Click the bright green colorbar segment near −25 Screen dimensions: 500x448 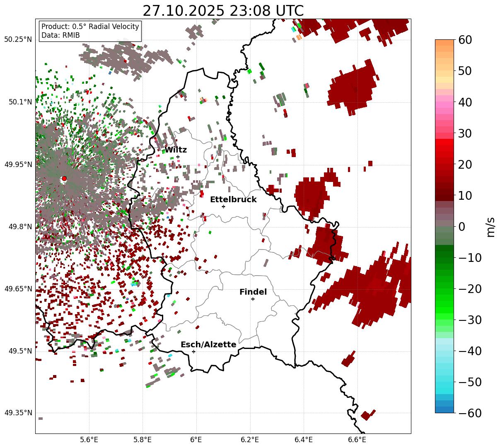(x=444, y=304)
